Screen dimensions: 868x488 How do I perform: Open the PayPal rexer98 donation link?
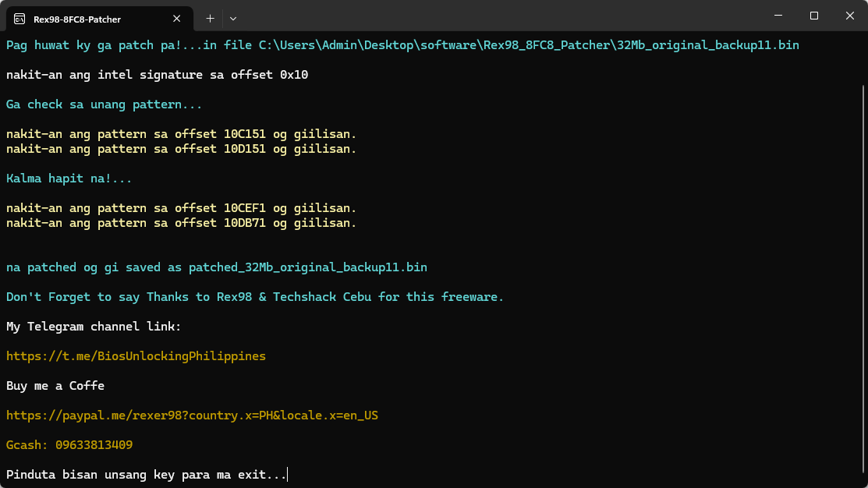pos(192,416)
